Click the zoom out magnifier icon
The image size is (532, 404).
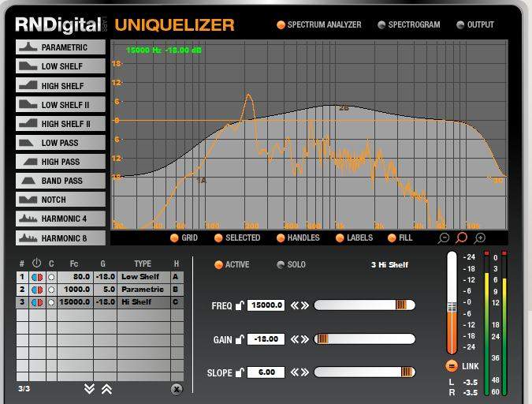445,238
